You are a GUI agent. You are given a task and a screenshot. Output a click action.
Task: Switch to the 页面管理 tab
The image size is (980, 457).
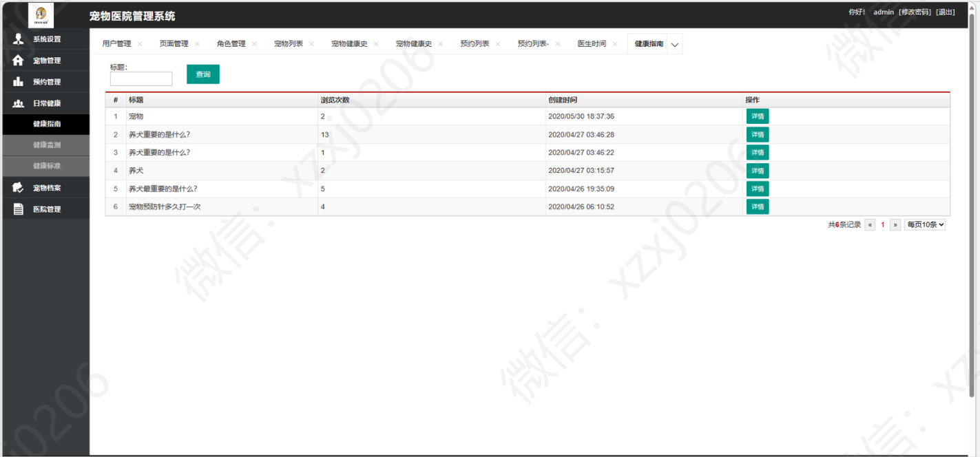tap(174, 44)
